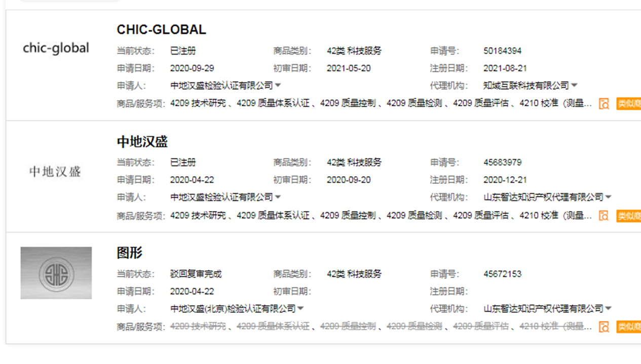Click orange similar-trademark button for CHIC-GLOBAL
The height and width of the screenshot is (364, 641).
(628, 104)
